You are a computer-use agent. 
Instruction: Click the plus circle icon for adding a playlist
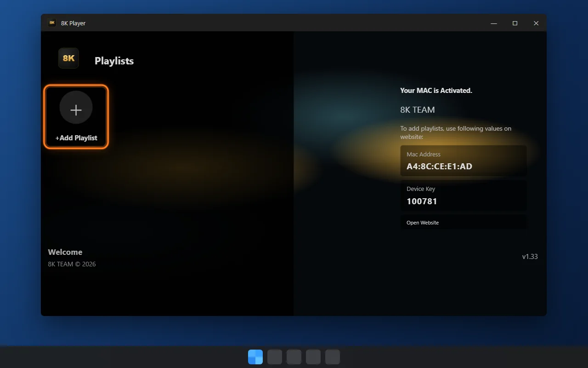[76, 107]
